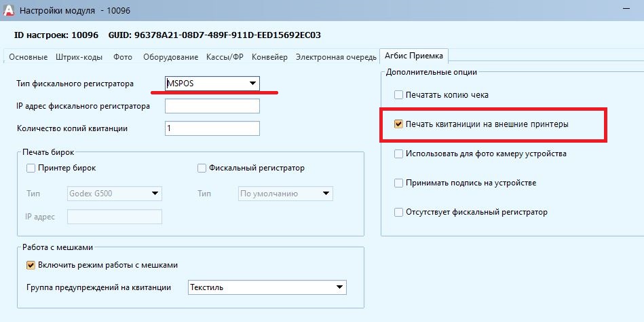644x322 pixels.
Task: Uncheck Печать квитанции на внешние принтеры
Action: [398, 124]
